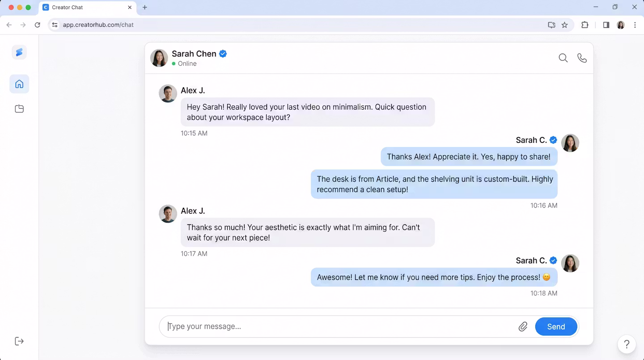Open a new browser tab
Viewport: 644px width, 360px height.
145,8
